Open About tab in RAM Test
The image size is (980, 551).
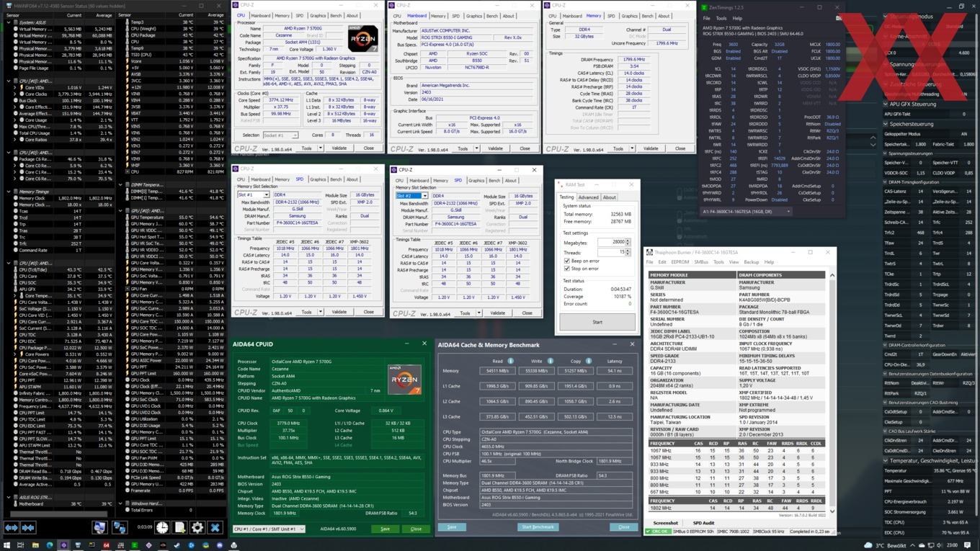tap(609, 197)
